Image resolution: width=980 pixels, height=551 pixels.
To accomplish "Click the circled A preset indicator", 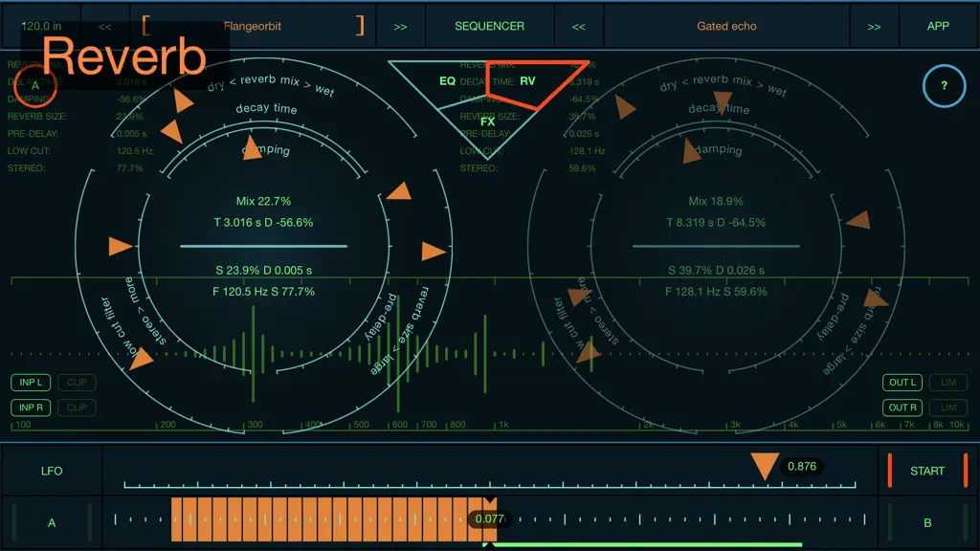I will pyautogui.click(x=35, y=85).
